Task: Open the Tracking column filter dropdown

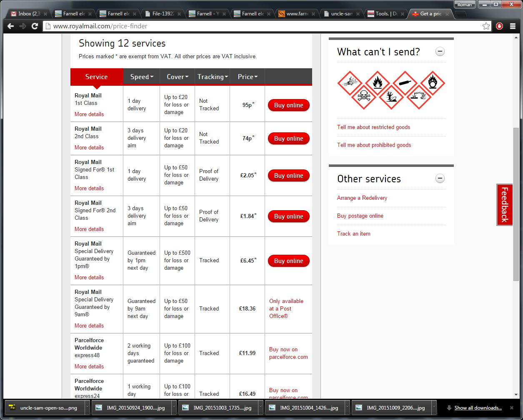Action: 213,77
